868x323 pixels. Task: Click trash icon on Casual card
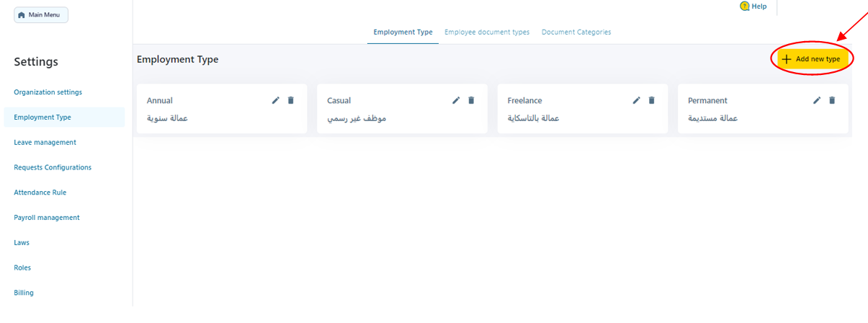coord(471,100)
